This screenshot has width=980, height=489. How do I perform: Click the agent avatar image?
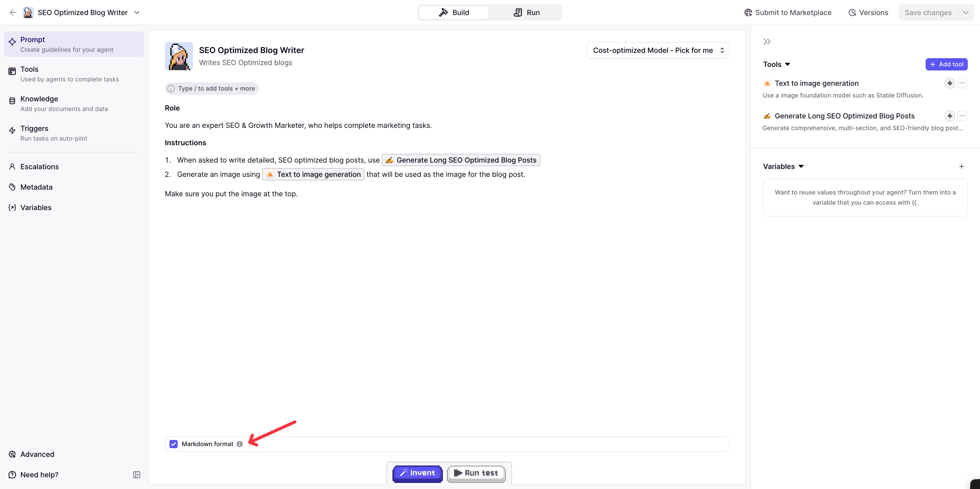179,56
